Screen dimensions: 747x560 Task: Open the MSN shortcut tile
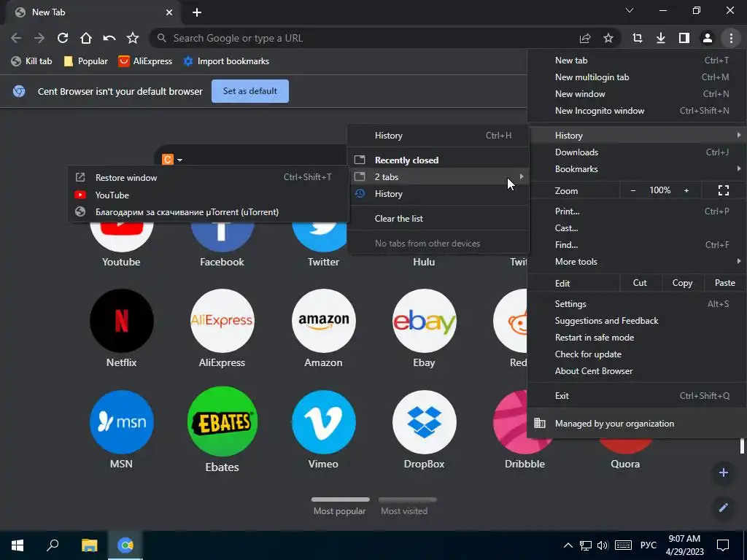tap(122, 430)
